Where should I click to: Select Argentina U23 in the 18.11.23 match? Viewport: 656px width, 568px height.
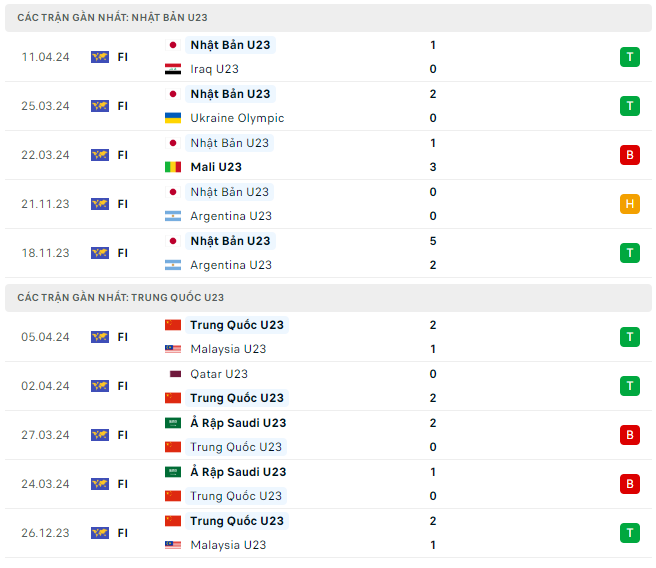[231, 265]
